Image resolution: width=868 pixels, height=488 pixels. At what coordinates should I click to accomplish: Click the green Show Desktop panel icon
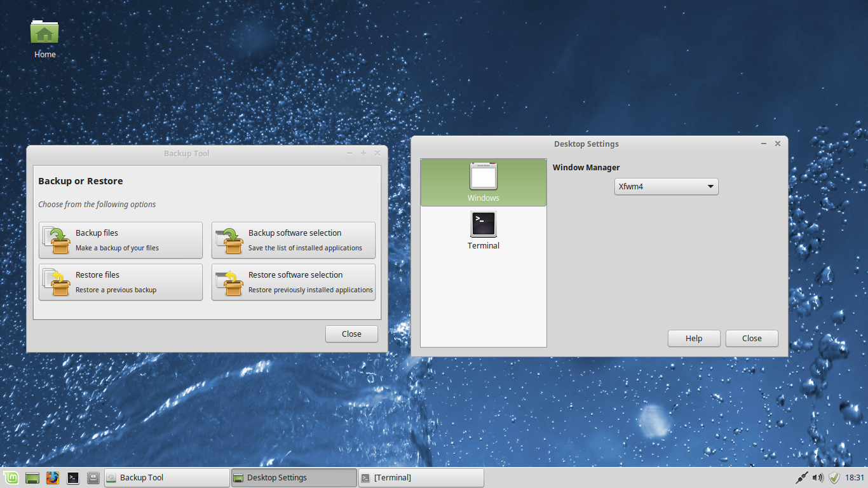click(32, 478)
